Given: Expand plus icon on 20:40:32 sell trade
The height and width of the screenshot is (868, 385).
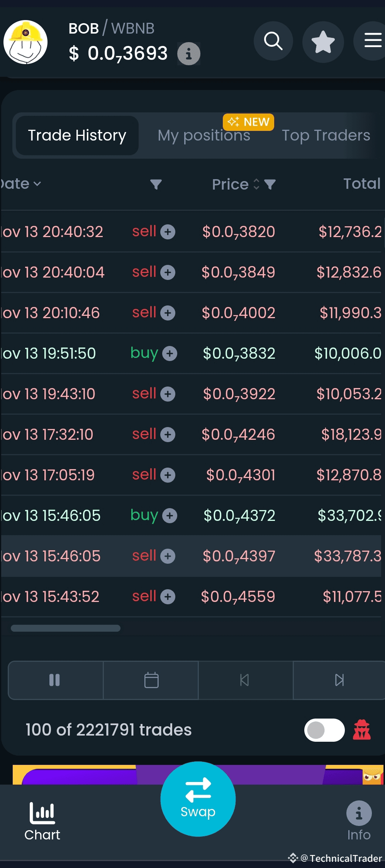Looking at the screenshot, I should 168,232.
